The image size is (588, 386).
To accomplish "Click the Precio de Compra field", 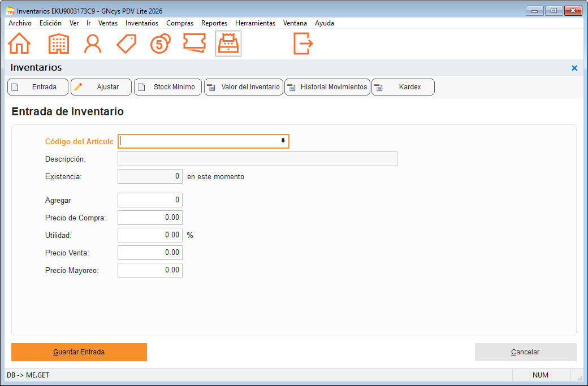I will pos(150,218).
